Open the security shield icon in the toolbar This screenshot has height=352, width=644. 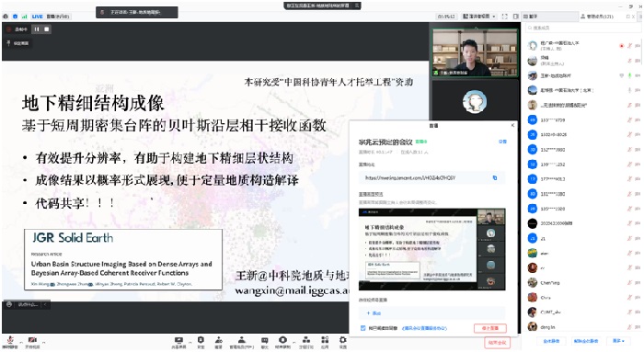pyautogui.click(x=201, y=343)
